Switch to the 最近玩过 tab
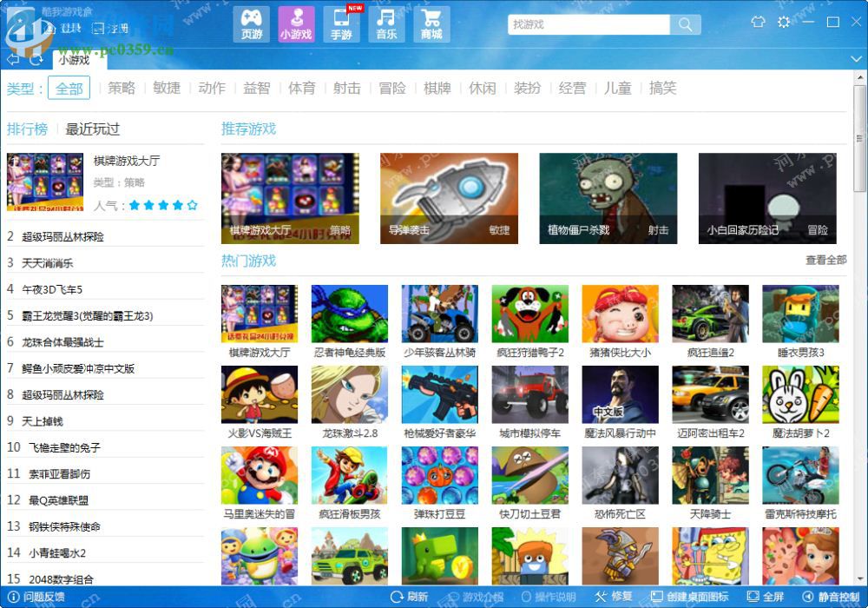This screenshot has width=868, height=608. pos(93,129)
